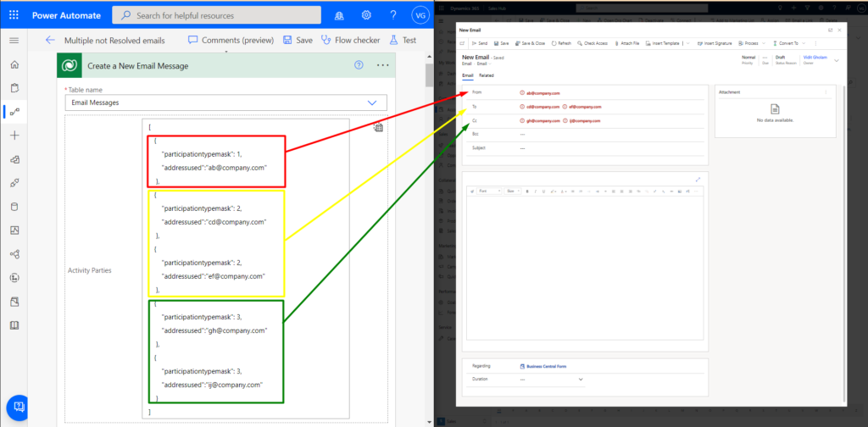Click the flow designer vertical scrollbar

[x=429, y=75]
